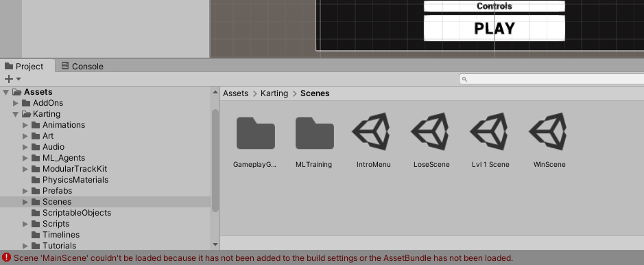Select the WinScene Unity scene icon
The width and height of the screenshot is (644, 265).
[x=549, y=132]
